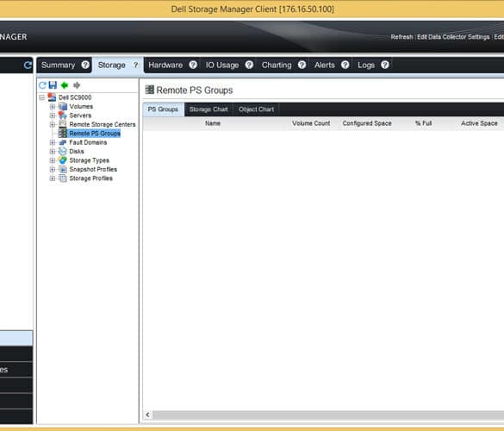
Task: Select Storage Types label in tree
Action: (89, 160)
